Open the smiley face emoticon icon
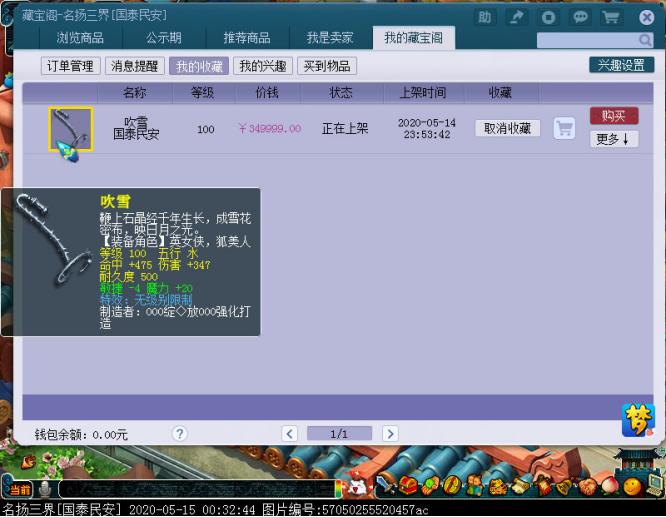 [632, 486]
